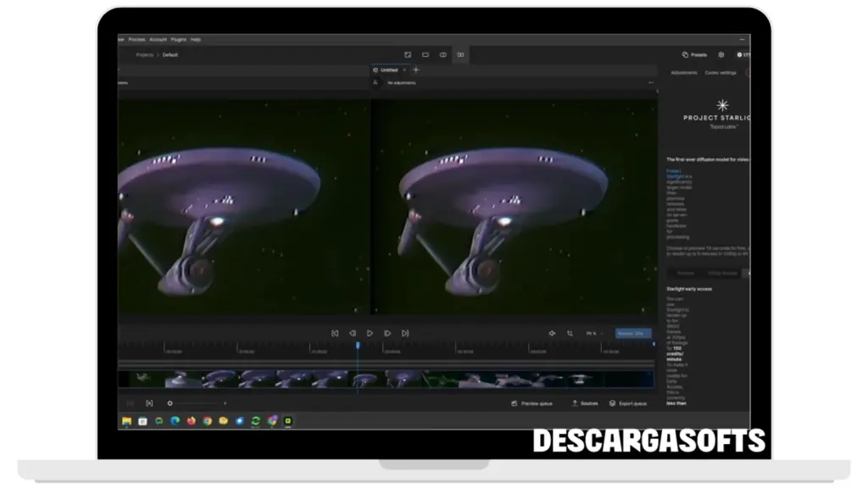Viewport: 868px width, 488px height.
Task: Open Firefox from the taskbar
Action: point(191,421)
